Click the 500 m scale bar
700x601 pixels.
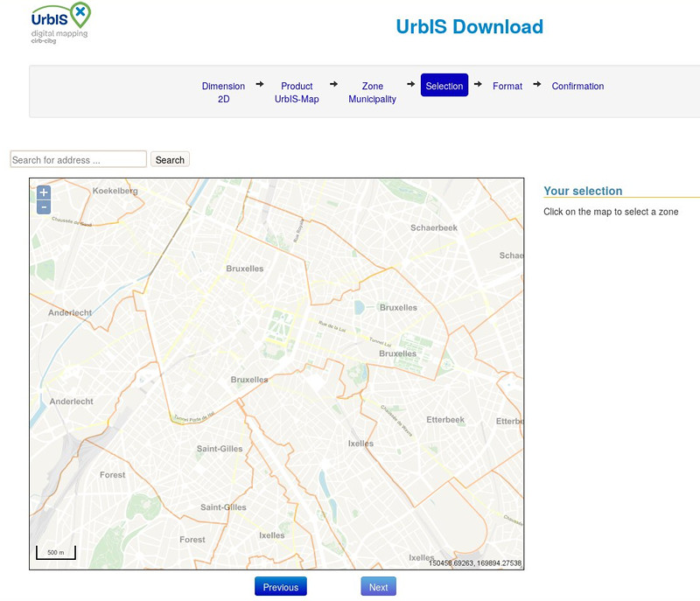point(56,552)
